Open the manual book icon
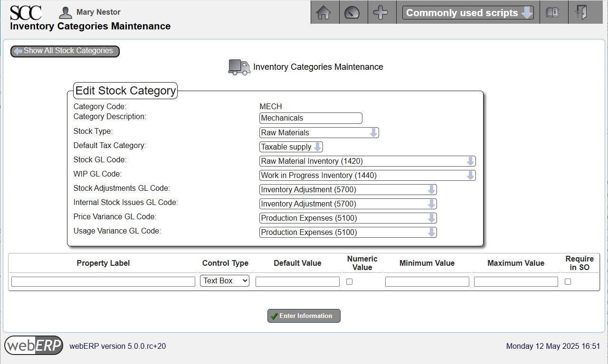This screenshot has height=364, width=608. point(552,13)
